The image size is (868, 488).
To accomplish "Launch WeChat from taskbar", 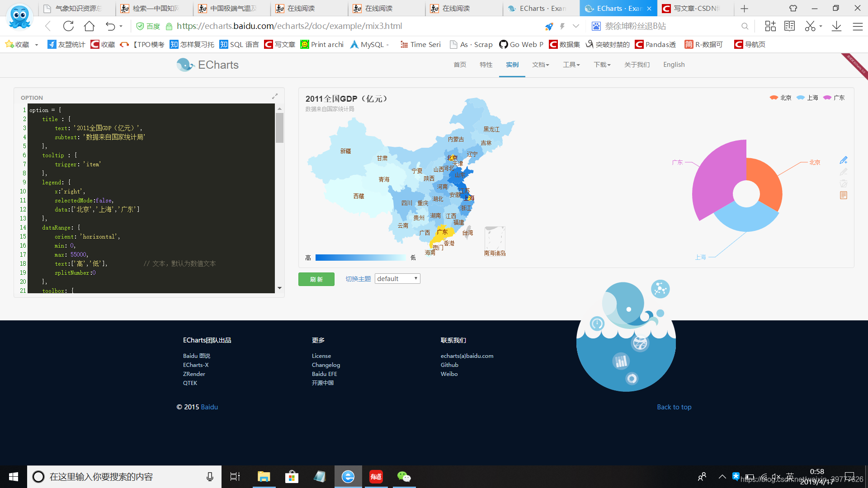I will click(x=404, y=477).
